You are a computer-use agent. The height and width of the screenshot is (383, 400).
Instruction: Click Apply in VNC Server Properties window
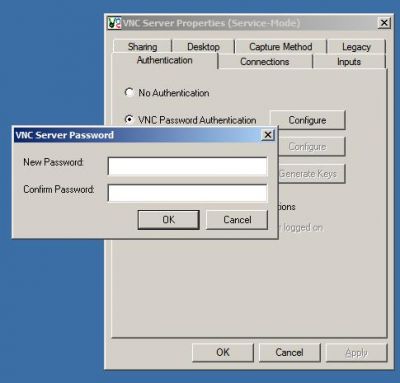tap(356, 352)
